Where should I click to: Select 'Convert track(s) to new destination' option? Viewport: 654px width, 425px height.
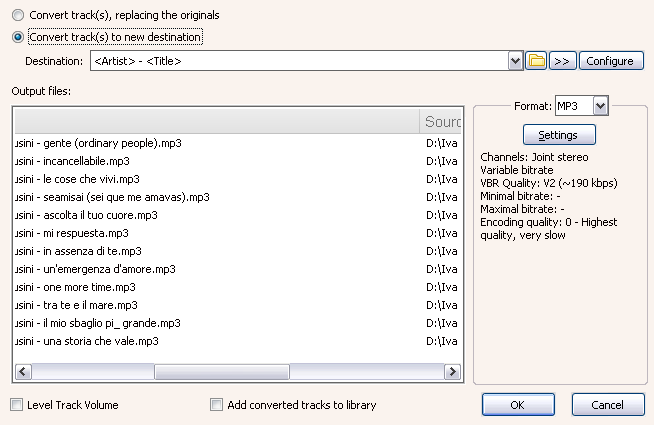(x=17, y=38)
